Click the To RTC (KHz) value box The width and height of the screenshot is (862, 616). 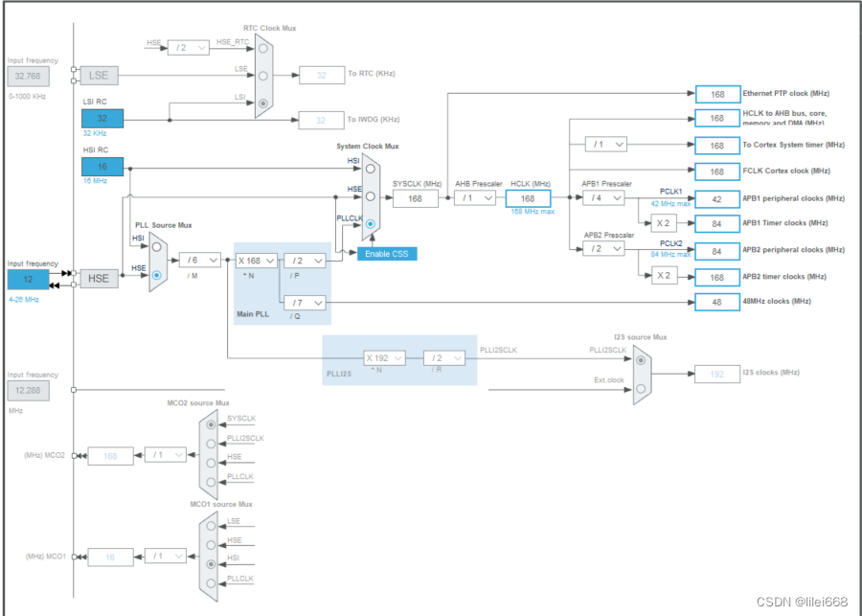click(x=322, y=76)
